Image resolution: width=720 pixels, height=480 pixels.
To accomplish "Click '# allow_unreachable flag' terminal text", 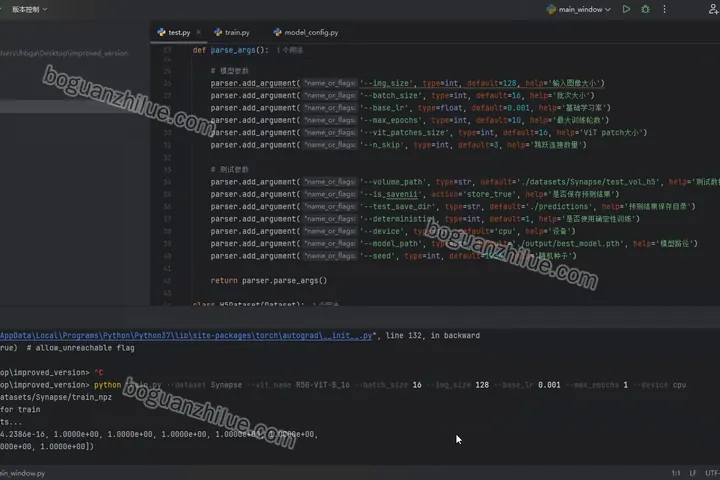I will click(x=80, y=348).
